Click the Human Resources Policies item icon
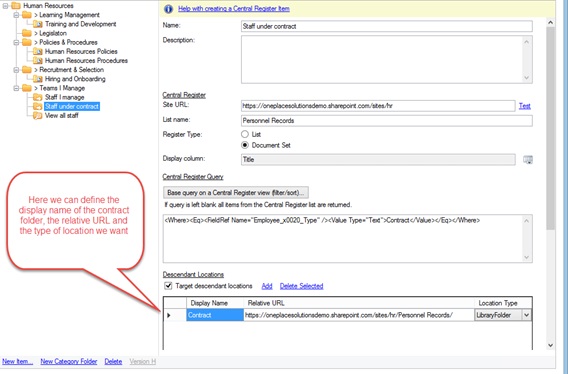This screenshot has width=568, height=374. coord(38,51)
